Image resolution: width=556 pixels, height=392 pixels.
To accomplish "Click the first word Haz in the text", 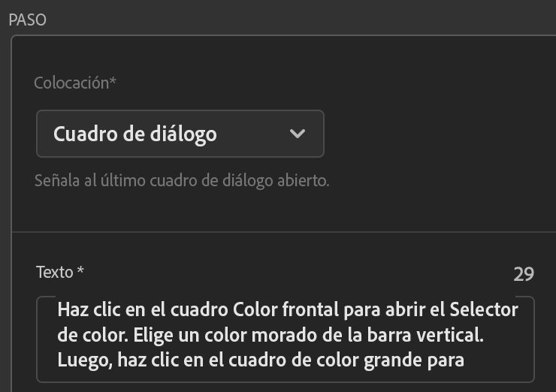I will point(72,309).
